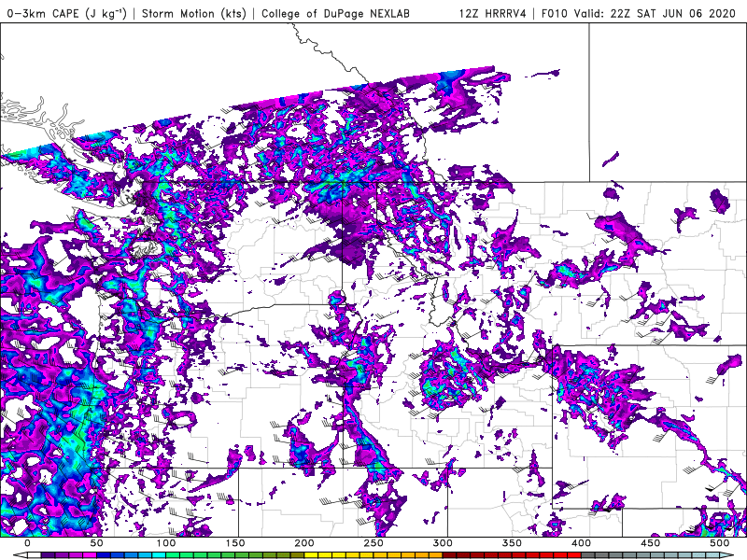
Task: Click the '400' tick label on the color bar
Action: (x=581, y=543)
